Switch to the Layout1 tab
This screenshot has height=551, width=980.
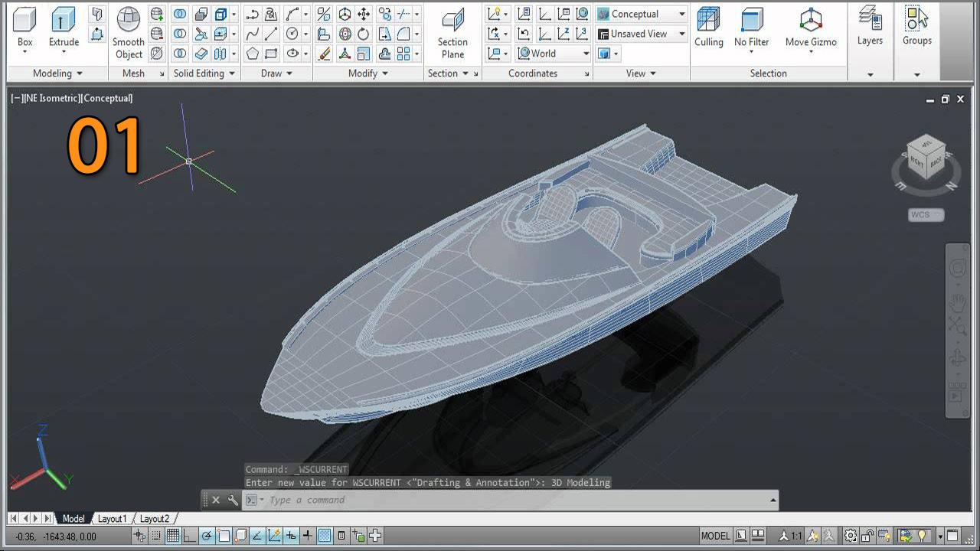click(112, 519)
